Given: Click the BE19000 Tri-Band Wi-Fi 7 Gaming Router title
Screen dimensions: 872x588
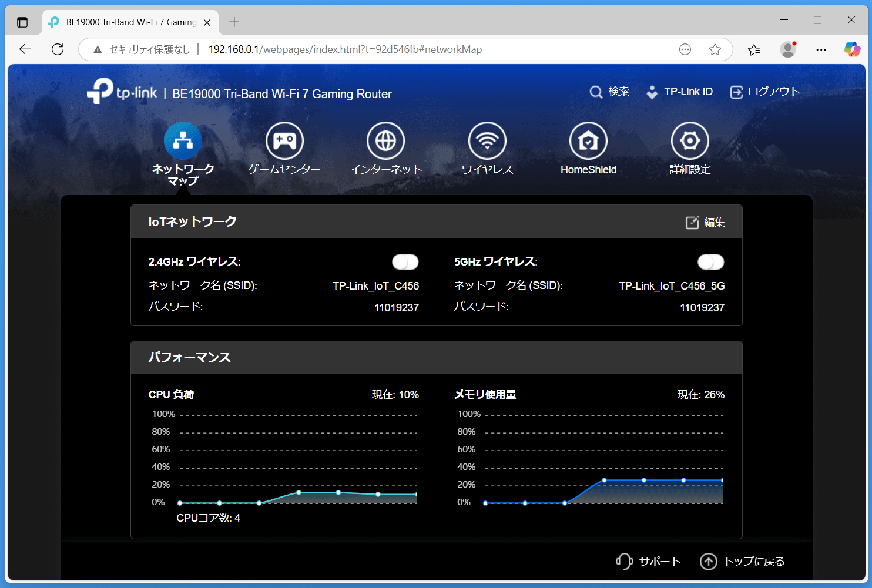Looking at the screenshot, I should point(282,94).
